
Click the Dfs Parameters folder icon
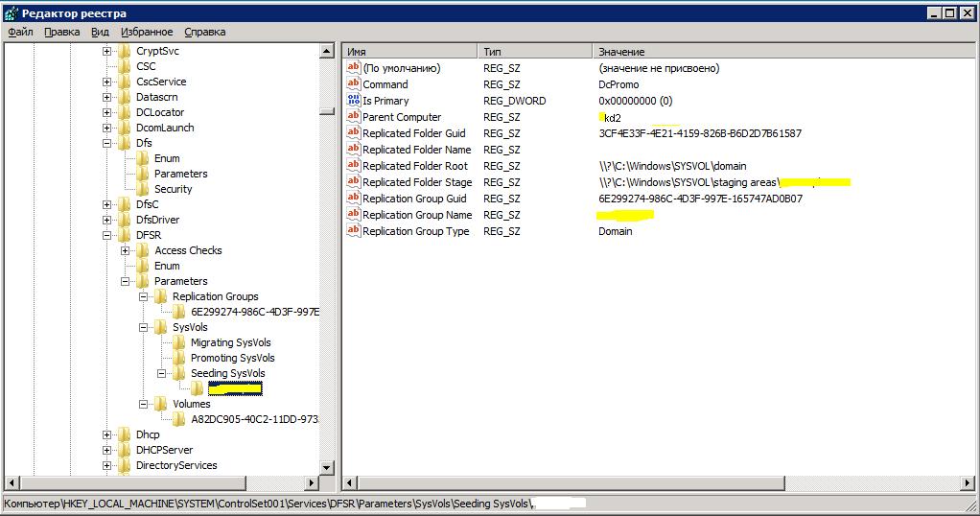143,174
